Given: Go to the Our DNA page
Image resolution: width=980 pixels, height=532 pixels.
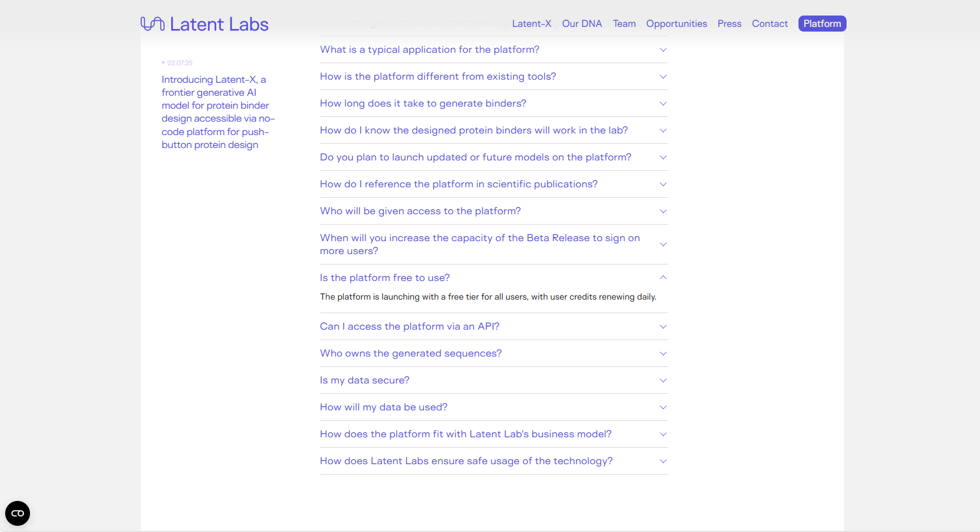Looking at the screenshot, I should [582, 24].
